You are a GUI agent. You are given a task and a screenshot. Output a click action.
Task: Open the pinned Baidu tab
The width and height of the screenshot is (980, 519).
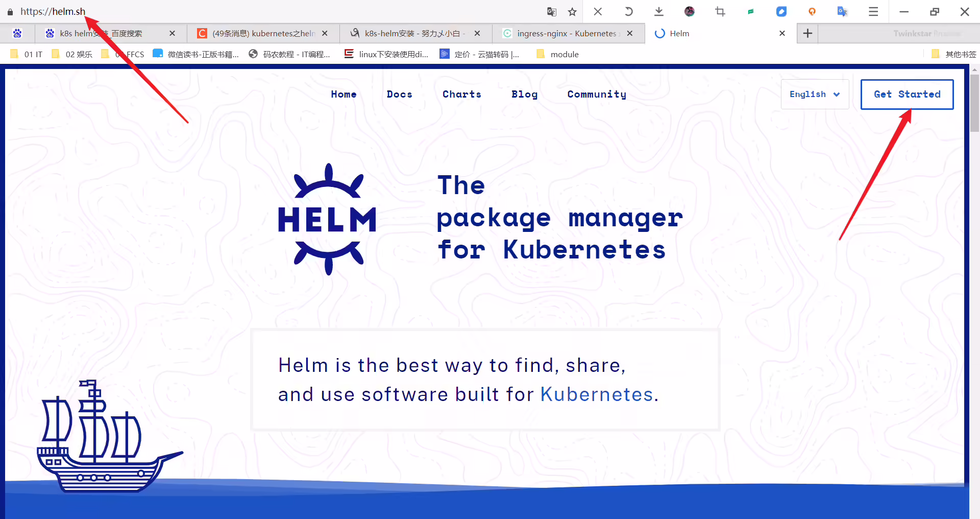tap(17, 33)
